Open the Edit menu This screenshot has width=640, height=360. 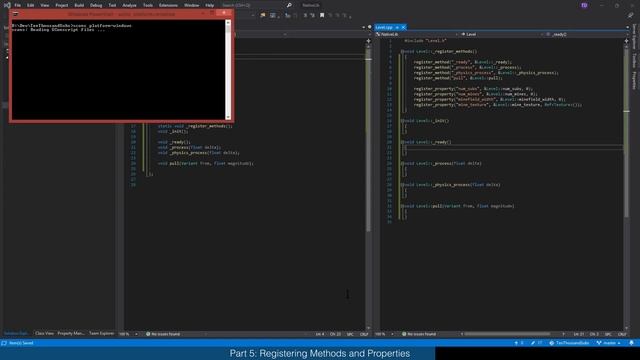[x=31, y=5]
